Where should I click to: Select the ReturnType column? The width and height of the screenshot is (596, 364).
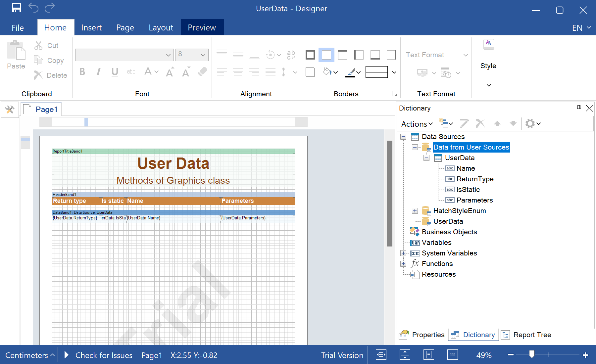pos(475,179)
